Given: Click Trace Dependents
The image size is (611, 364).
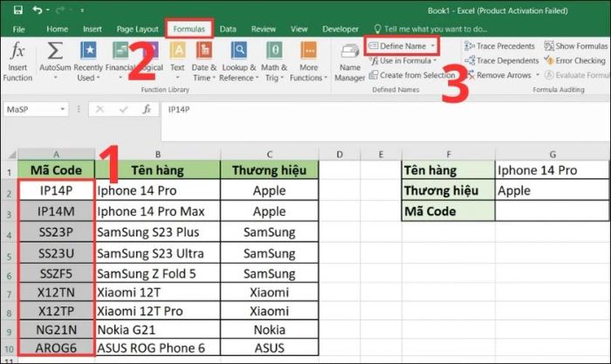Looking at the screenshot, I should point(502,61).
